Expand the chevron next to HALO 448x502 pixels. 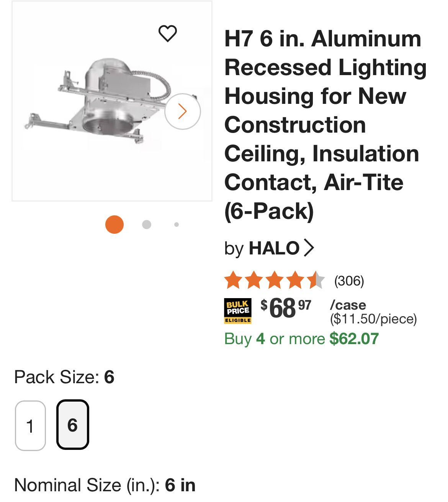(309, 248)
